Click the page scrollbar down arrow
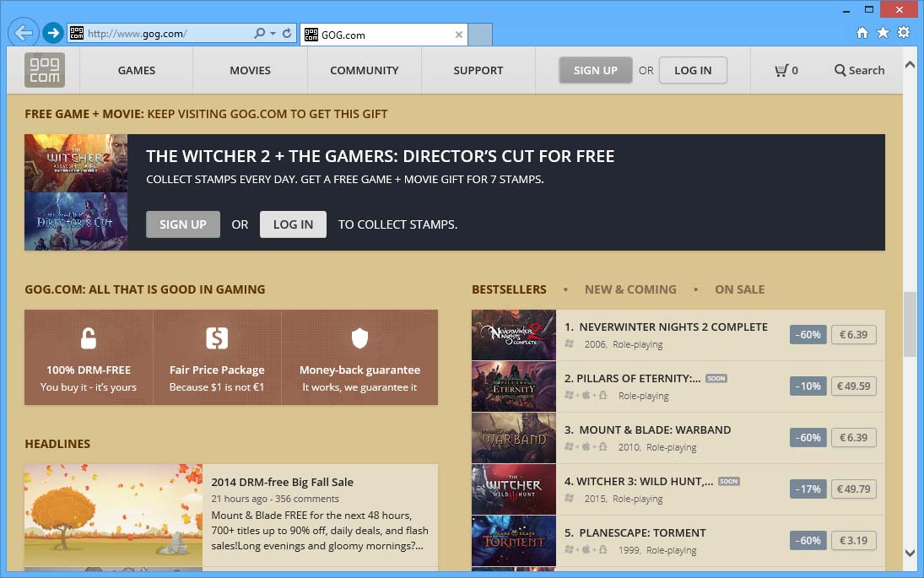The height and width of the screenshot is (578, 924). click(910, 553)
